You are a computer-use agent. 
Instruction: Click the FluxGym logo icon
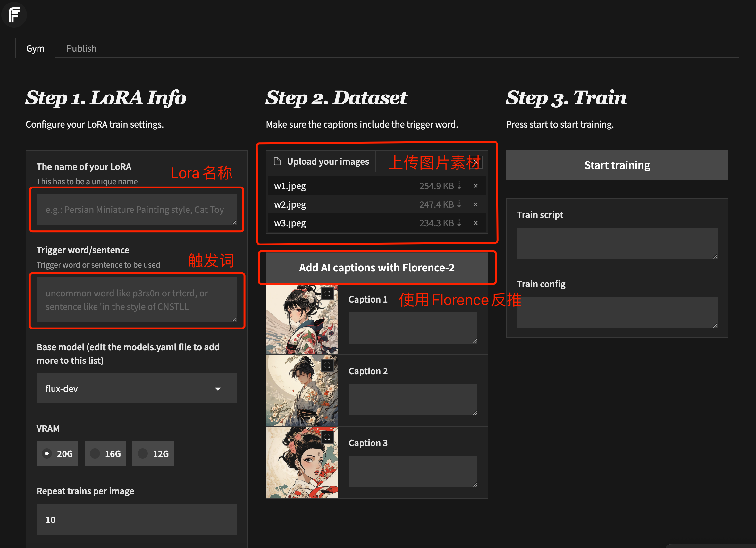coord(14,15)
